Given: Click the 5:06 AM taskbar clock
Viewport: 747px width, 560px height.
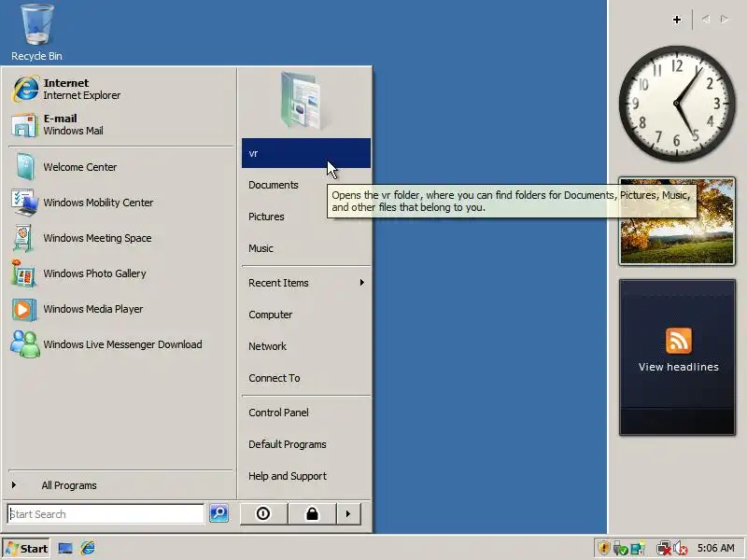Looking at the screenshot, I should tap(715, 548).
